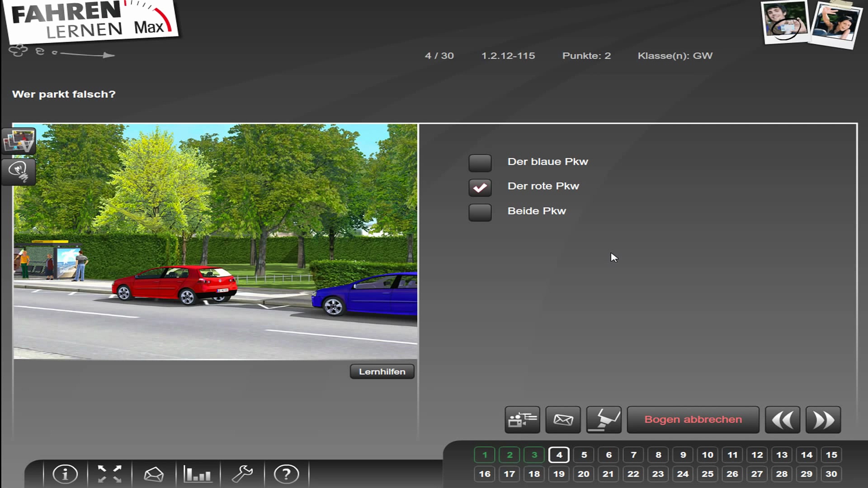The height and width of the screenshot is (488, 868).
Task: Open help with the question mark icon
Action: 286,474
